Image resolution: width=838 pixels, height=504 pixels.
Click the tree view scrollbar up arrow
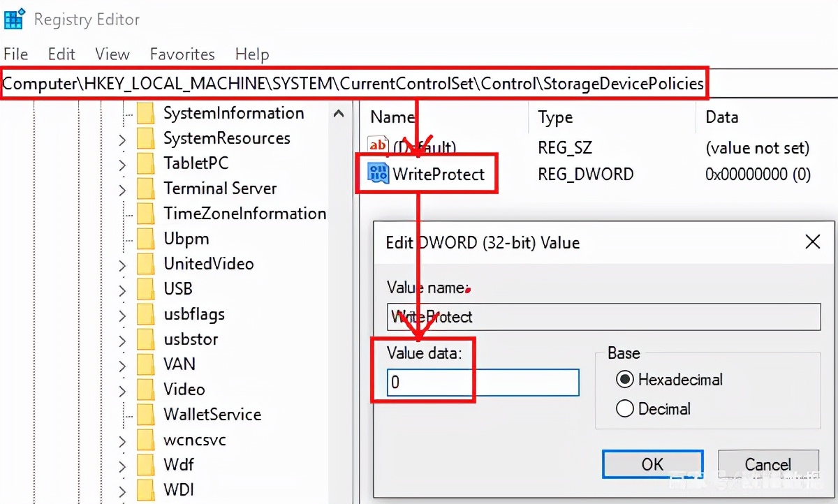pos(339,112)
